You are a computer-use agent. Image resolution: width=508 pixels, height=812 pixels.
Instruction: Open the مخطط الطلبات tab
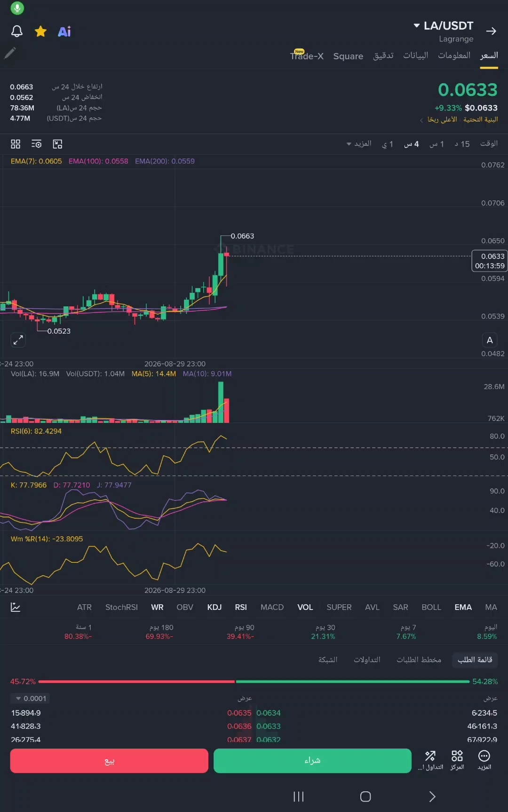click(x=419, y=660)
